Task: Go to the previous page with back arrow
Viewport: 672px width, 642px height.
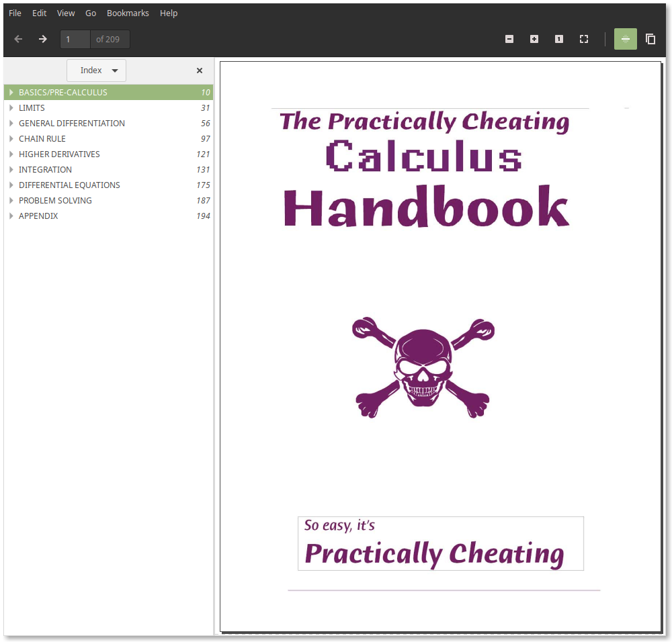Action: (18, 39)
